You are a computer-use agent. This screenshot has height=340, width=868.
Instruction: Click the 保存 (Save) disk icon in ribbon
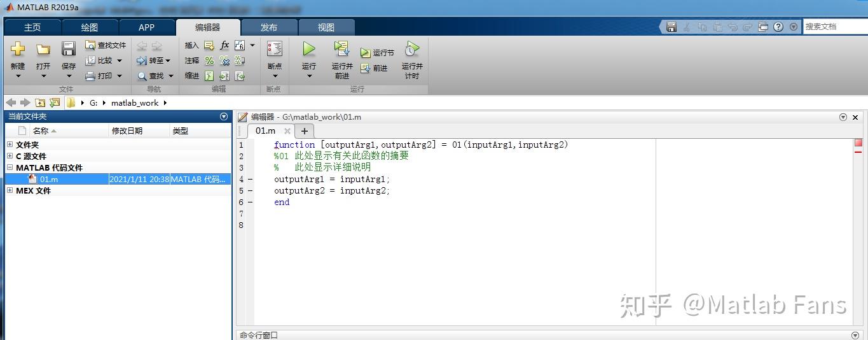(69, 49)
